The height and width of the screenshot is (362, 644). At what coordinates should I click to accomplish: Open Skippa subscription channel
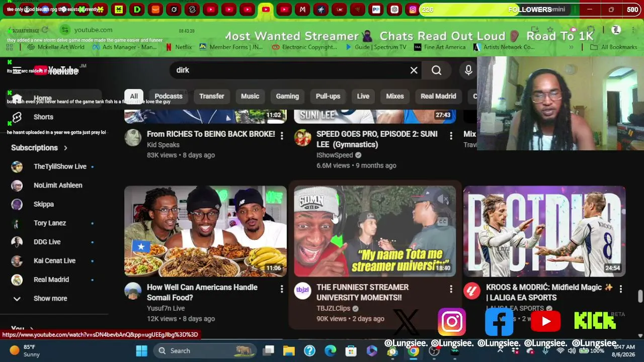point(54,205)
